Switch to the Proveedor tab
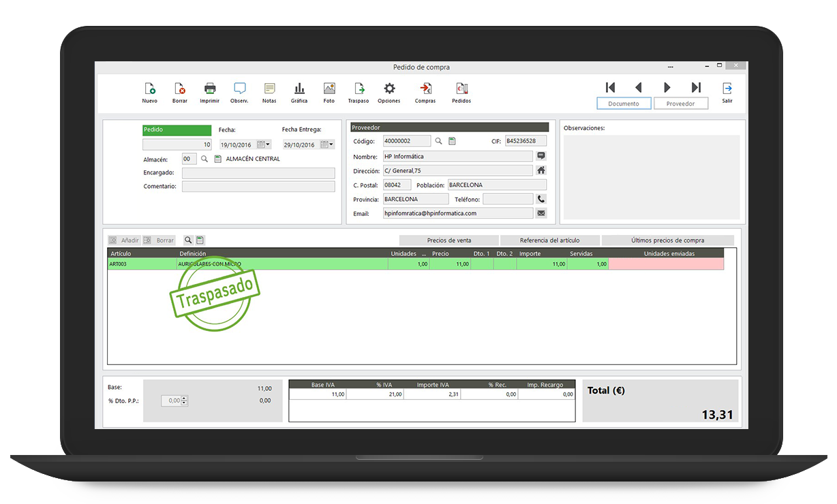Screen dimensions: 837x504 click(680, 104)
